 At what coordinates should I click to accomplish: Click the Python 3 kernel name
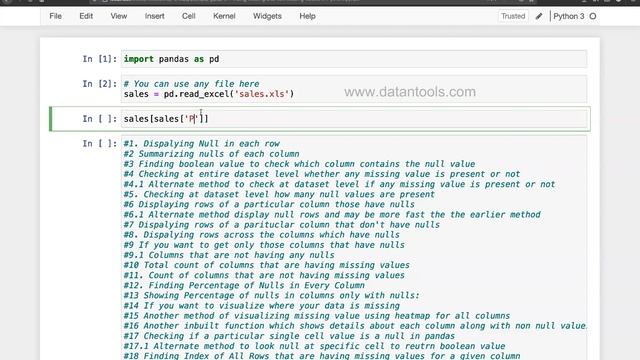coord(569,16)
